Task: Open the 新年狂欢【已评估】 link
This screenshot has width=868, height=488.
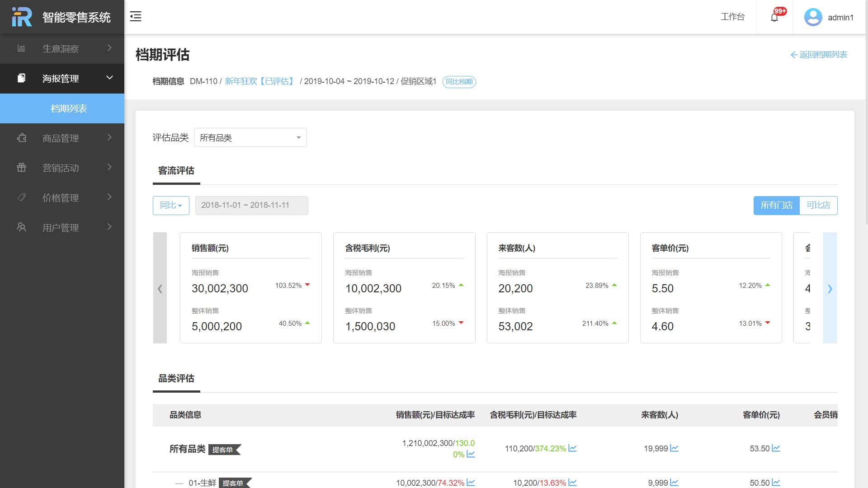Action: tap(260, 81)
